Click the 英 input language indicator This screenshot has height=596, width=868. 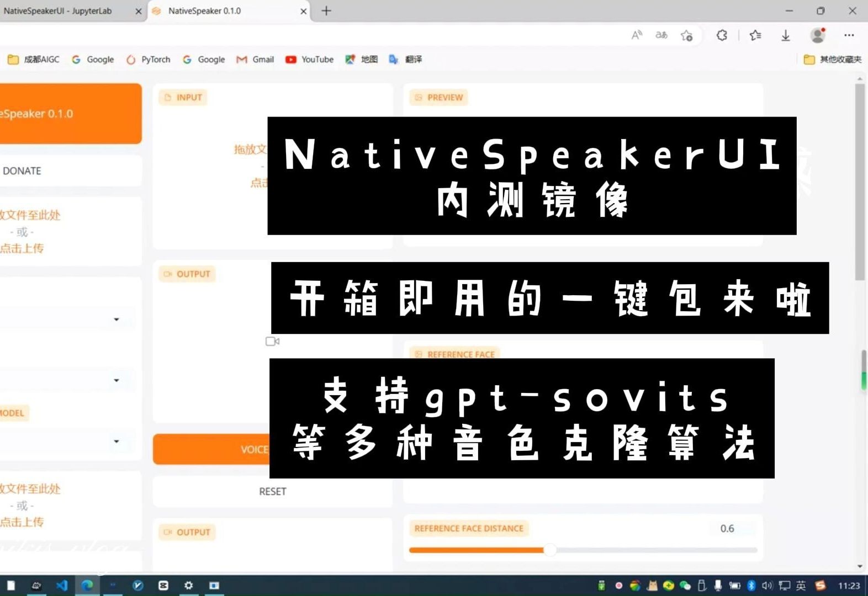tap(801, 586)
